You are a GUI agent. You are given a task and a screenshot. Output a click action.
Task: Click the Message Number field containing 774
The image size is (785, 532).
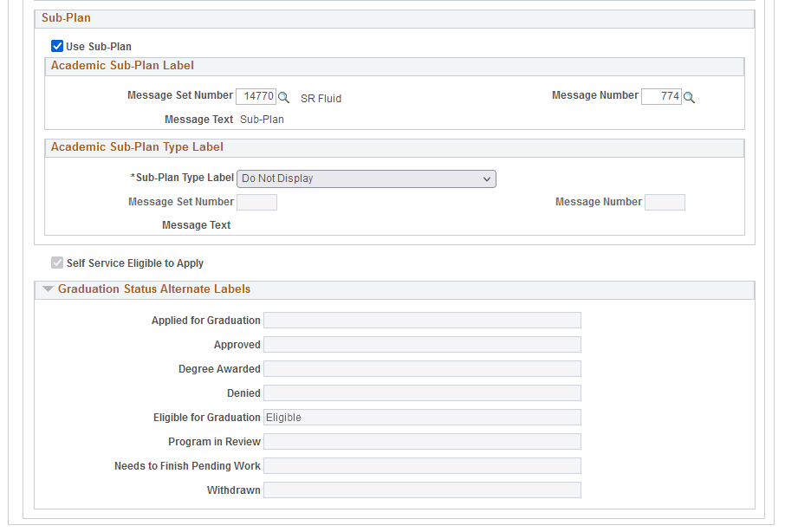[x=661, y=96]
